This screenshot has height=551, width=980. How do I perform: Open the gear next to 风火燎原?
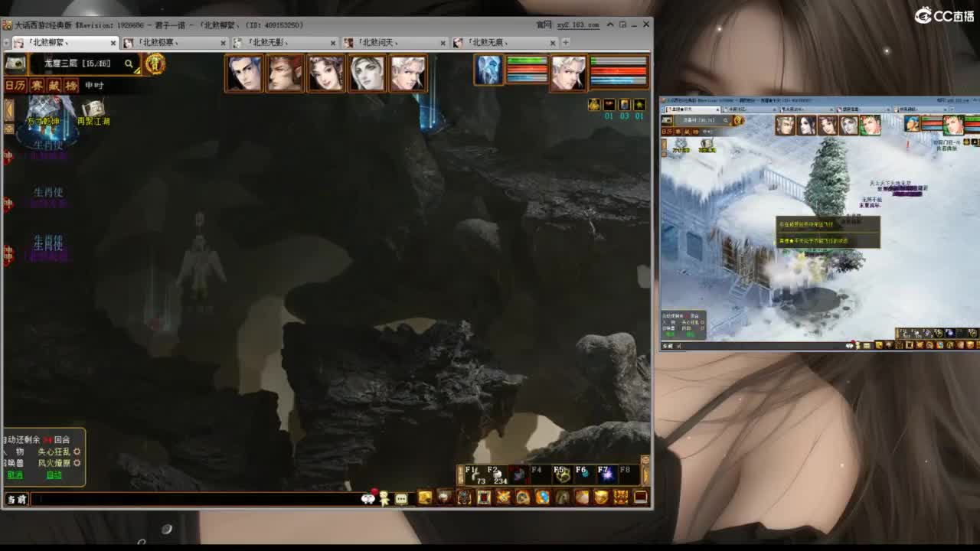pyautogui.click(x=77, y=463)
